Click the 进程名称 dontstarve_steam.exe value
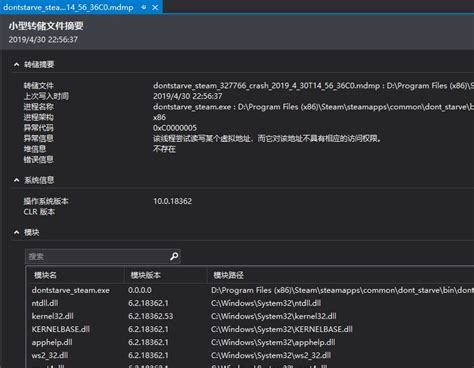The height and width of the screenshot is (368, 474). pyautogui.click(x=313, y=107)
